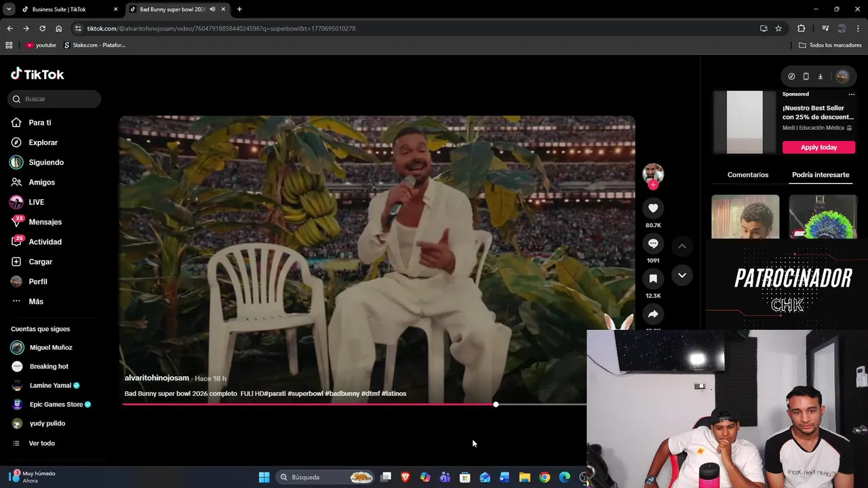
Task: Go forward in browser history
Action: (x=26, y=28)
